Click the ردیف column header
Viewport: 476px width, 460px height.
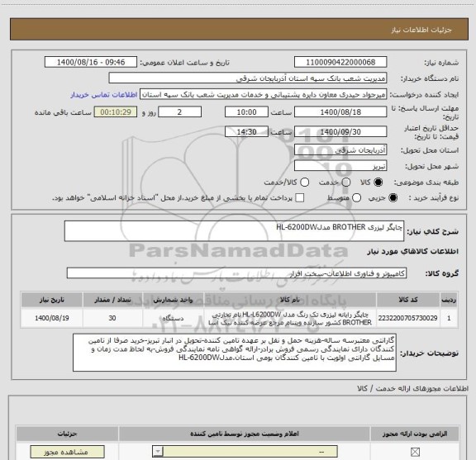[x=449, y=300]
